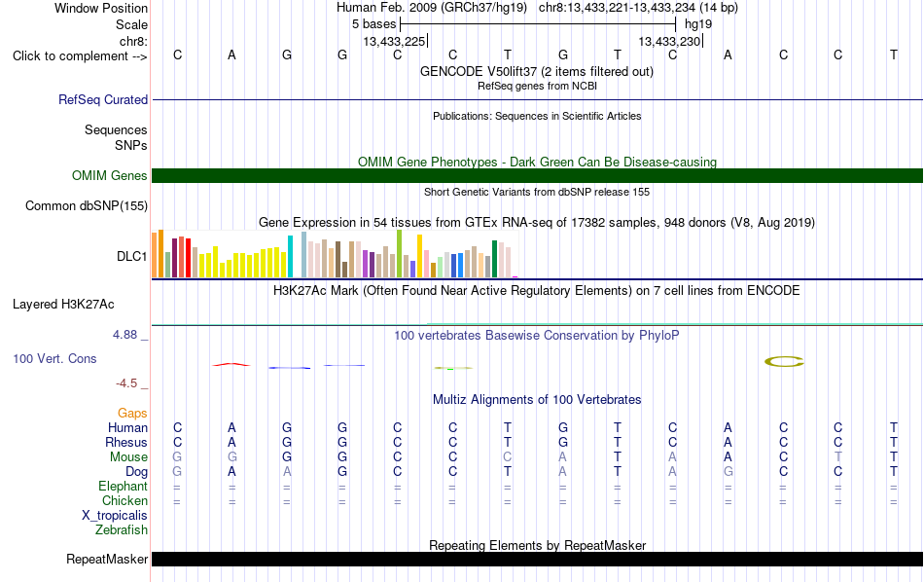Click the 4.88 PhyloP upper scale value
The height and width of the screenshot is (582, 924).
point(124,335)
